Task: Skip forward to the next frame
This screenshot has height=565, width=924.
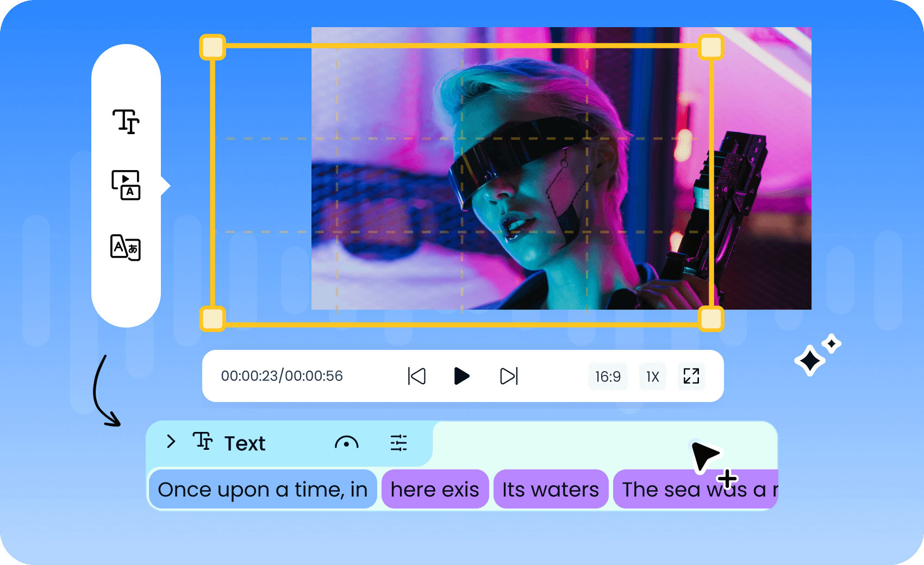Action: point(507,375)
